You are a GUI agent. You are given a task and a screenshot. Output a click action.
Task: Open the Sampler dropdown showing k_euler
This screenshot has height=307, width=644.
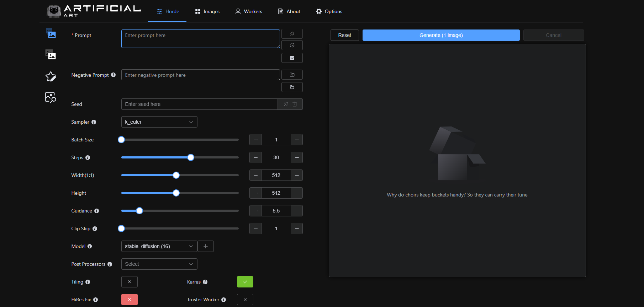point(159,122)
